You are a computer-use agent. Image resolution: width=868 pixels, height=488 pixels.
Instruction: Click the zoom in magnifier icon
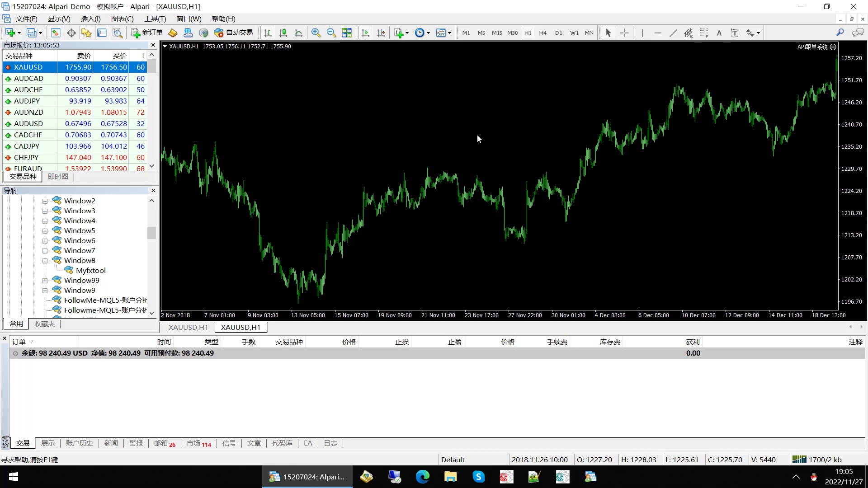click(x=316, y=33)
